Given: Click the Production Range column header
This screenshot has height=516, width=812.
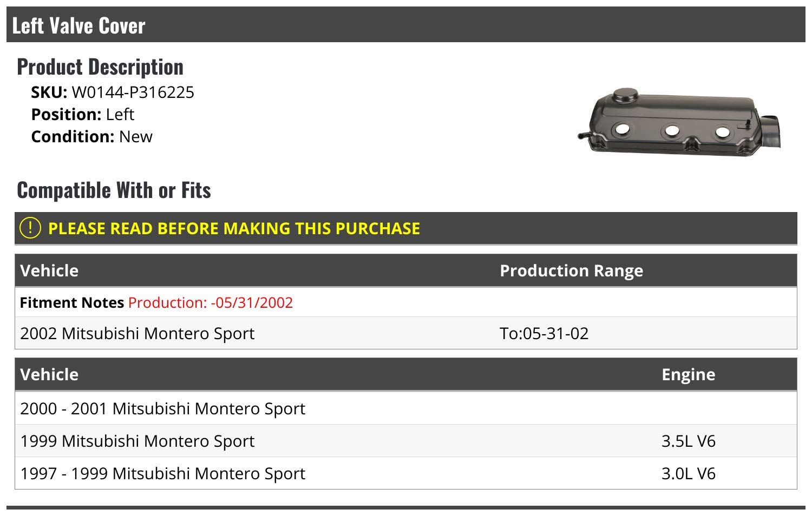Looking at the screenshot, I should (571, 270).
